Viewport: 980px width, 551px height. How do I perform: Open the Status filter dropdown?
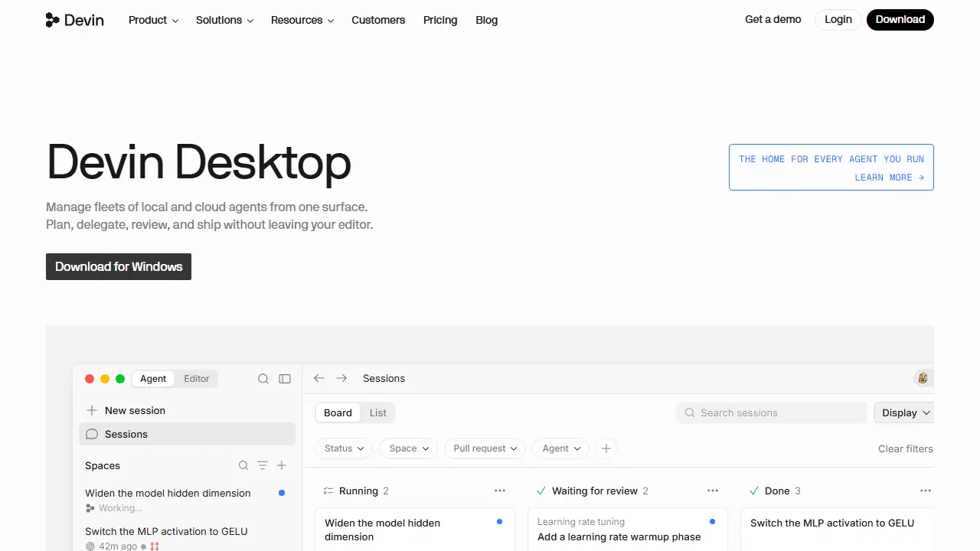pos(344,448)
